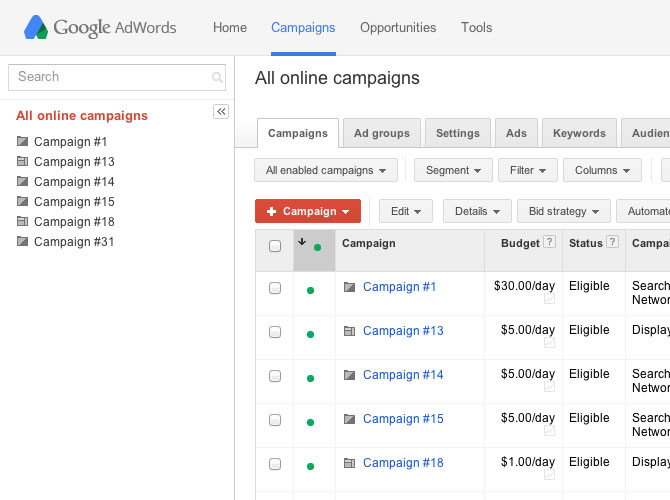Switch to the Ad groups tab
Screen dimensions: 670x500
coord(382,133)
